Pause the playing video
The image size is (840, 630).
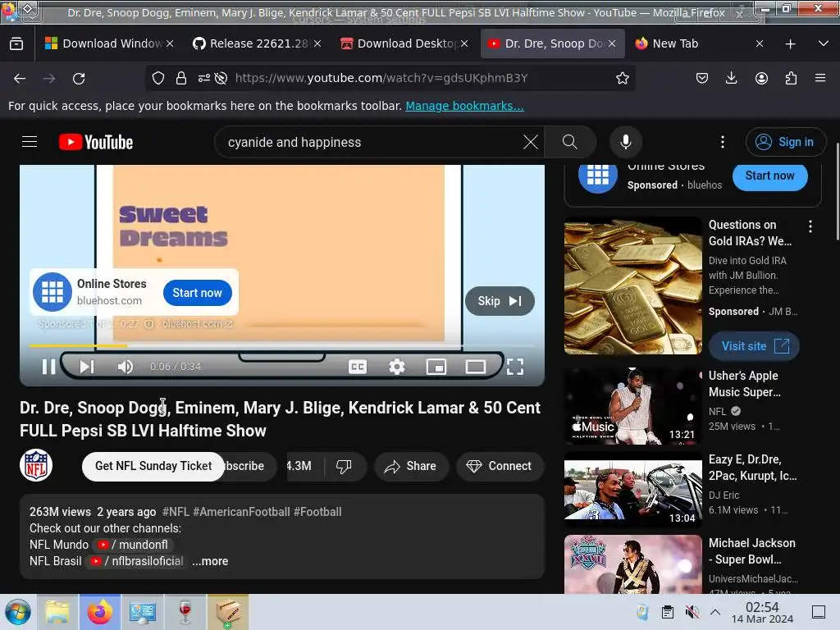point(48,367)
